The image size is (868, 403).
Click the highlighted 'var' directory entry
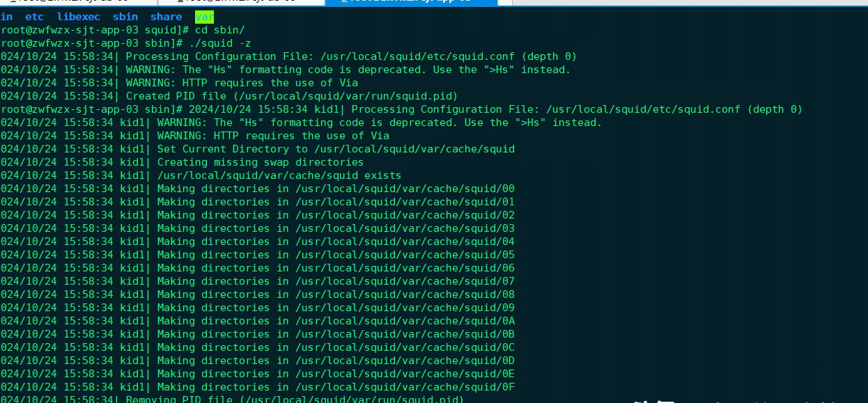pyautogui.click(x=204, y=17)
